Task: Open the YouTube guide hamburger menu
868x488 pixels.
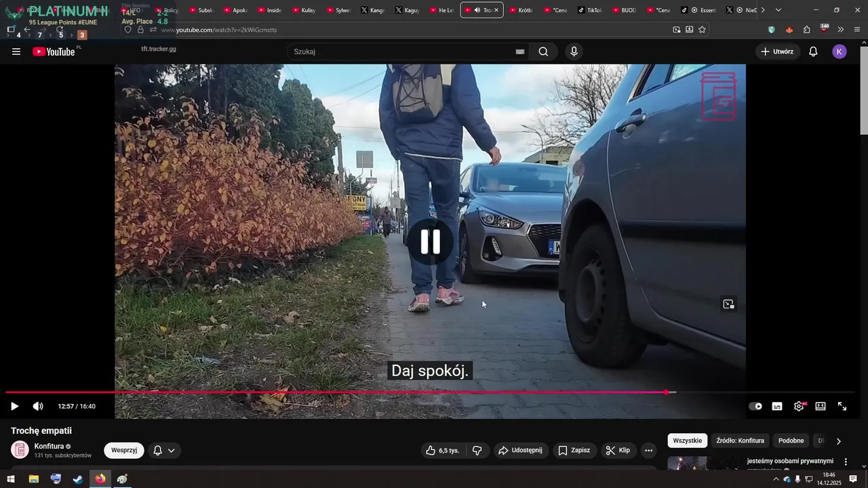Action: coord(16,52)
